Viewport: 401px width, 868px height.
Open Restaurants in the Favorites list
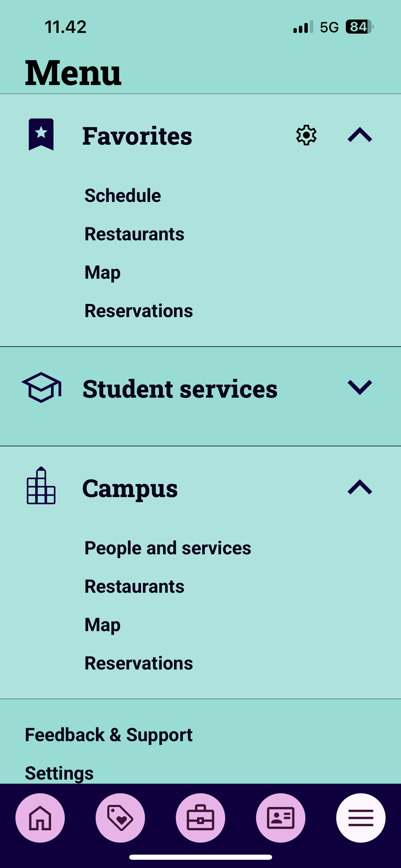pos(134,234)
